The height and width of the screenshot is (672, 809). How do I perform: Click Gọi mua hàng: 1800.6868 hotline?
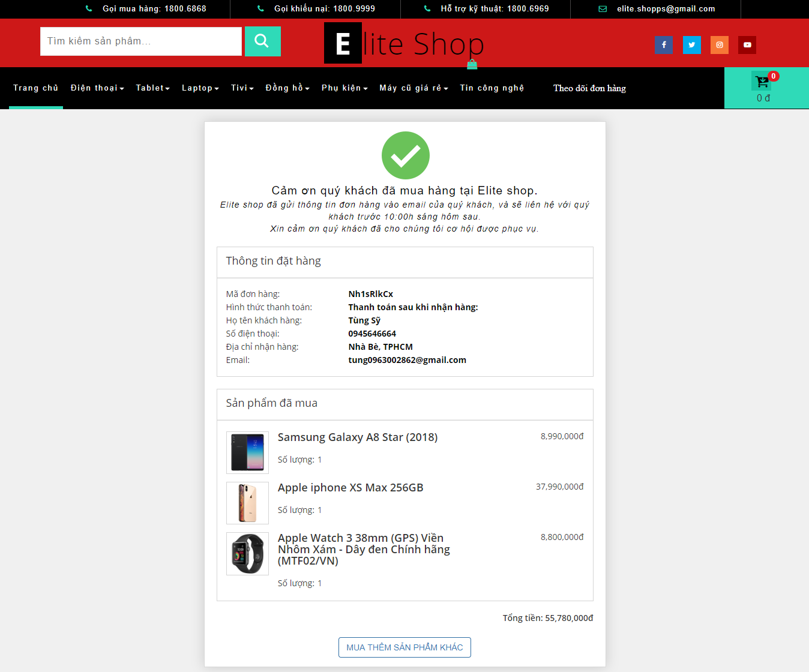pyautogui.click(x=154, y=9)
